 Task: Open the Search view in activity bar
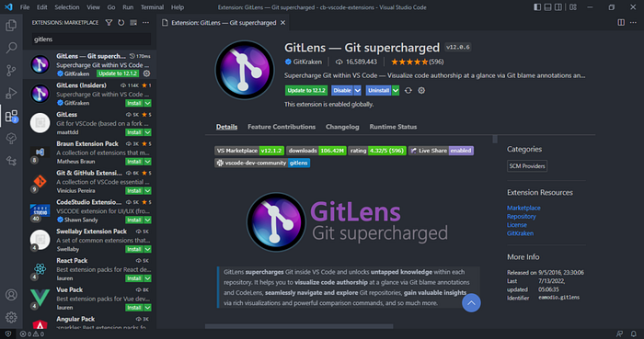coord(11,48)
